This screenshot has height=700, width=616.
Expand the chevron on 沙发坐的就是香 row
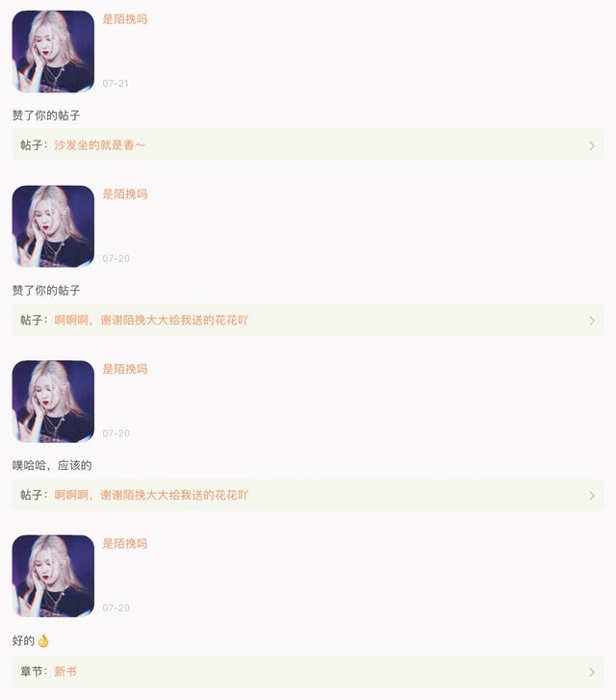(592, 145)
